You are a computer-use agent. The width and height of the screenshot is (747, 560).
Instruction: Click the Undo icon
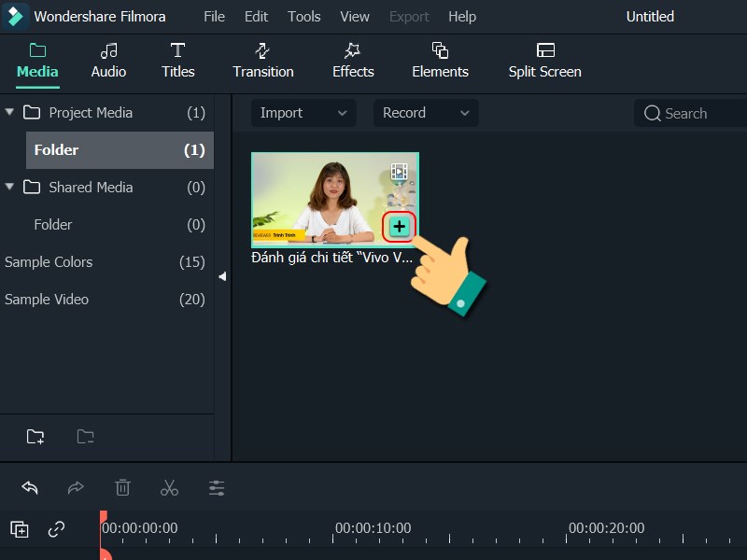pos(29,487)
